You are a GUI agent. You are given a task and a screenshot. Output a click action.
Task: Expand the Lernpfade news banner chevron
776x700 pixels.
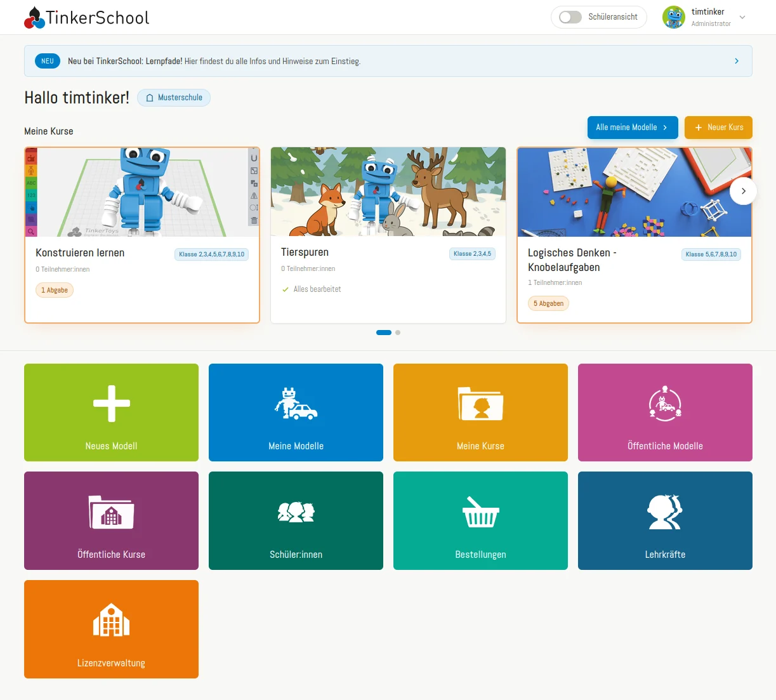[x=737, y=61]
